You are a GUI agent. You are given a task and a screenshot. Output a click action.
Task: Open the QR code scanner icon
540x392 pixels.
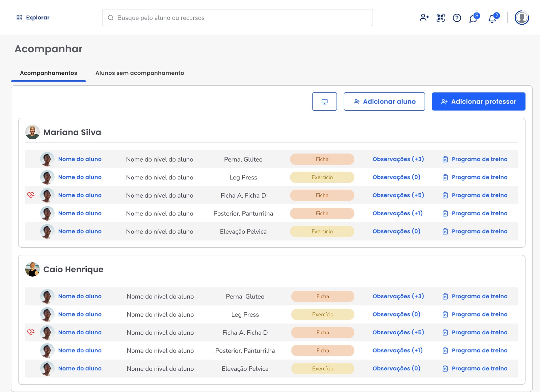click(440, 18)
